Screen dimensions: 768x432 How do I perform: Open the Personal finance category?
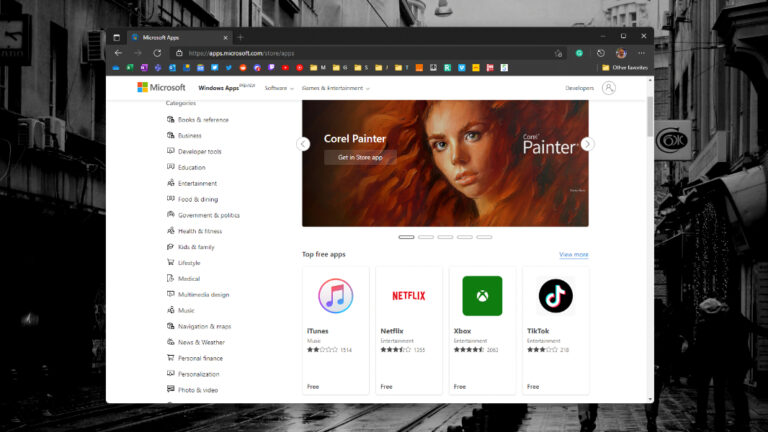(x=195, y=358)
